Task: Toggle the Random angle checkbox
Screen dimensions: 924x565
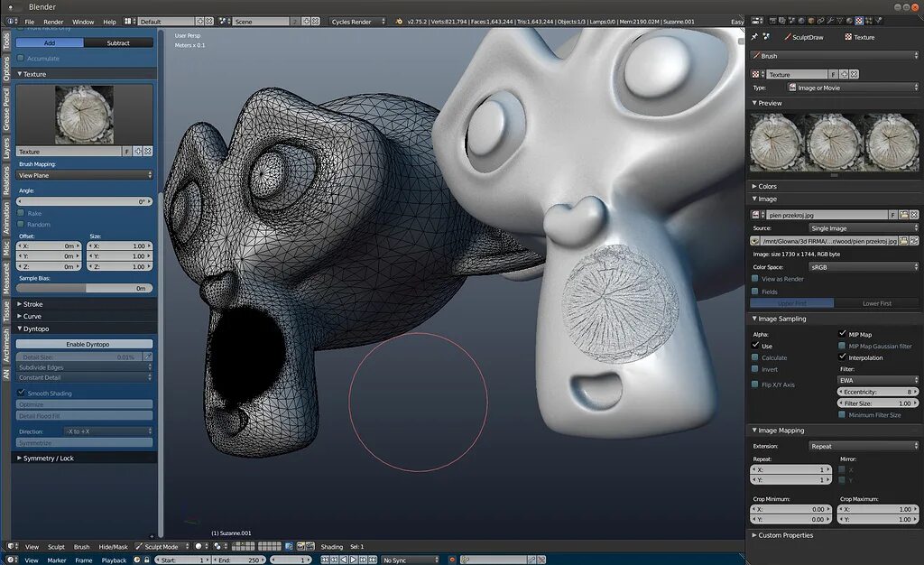Action: click(22, 224)
